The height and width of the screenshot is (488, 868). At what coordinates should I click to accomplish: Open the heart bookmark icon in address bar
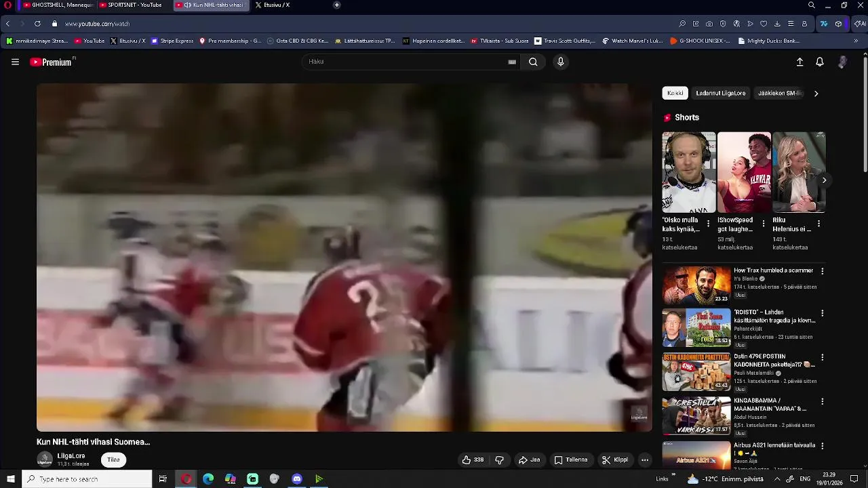point(764,24)
